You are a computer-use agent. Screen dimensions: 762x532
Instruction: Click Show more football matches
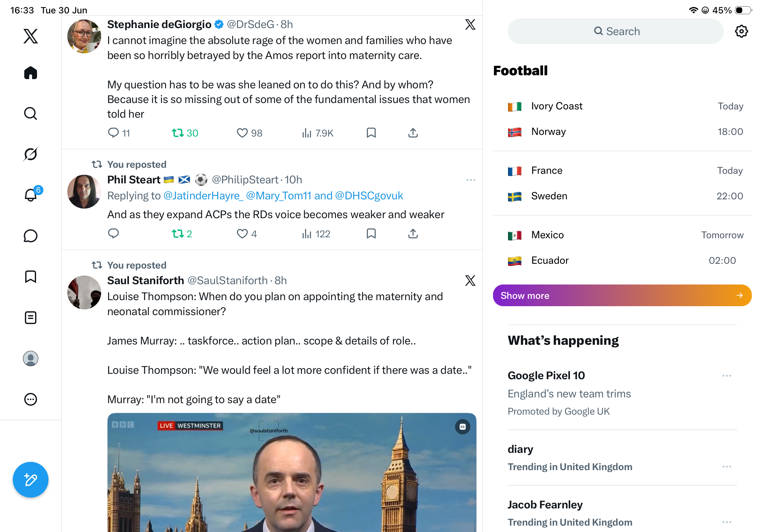point(622,295)
